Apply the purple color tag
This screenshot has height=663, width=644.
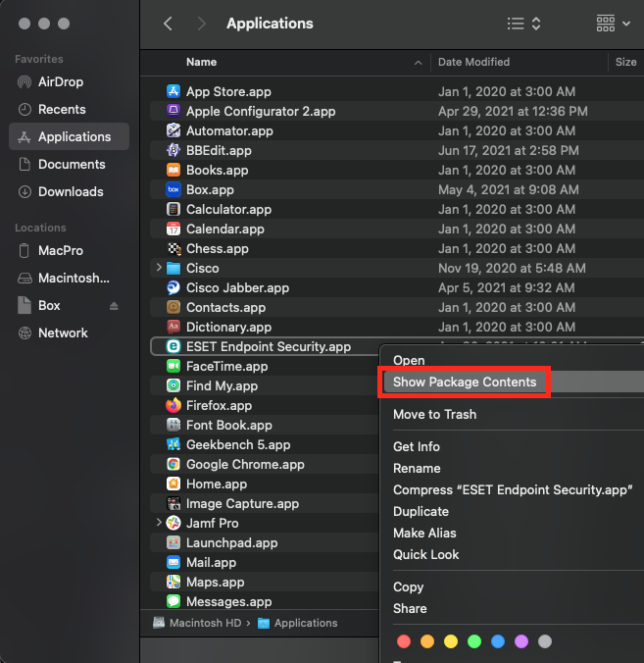tap(521, 641)
